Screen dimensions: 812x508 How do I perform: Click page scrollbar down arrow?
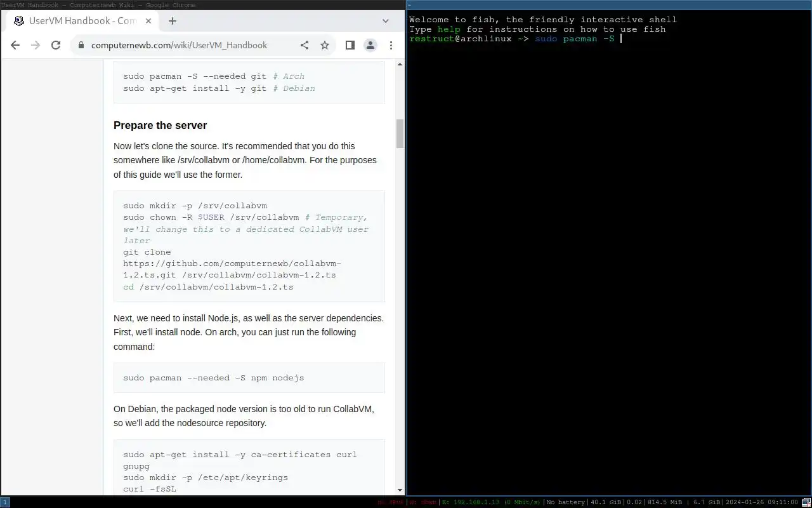(400, 490)
